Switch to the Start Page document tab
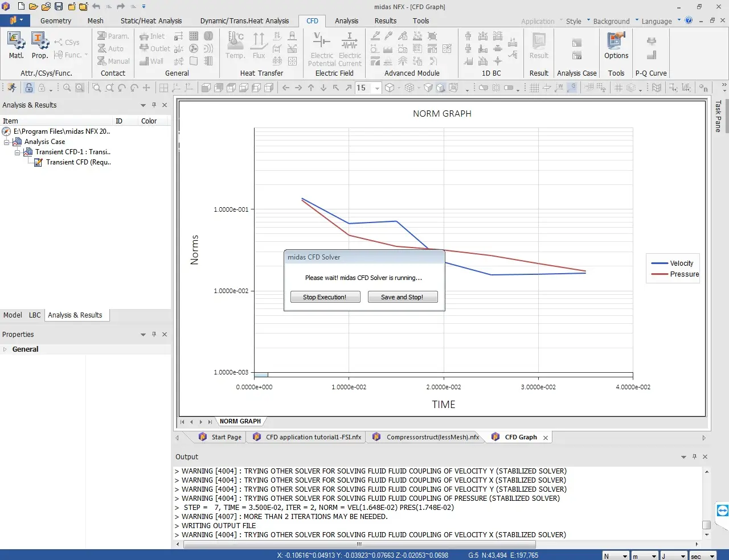This screenshot has height=560, width=729. (x=220, y=437)
